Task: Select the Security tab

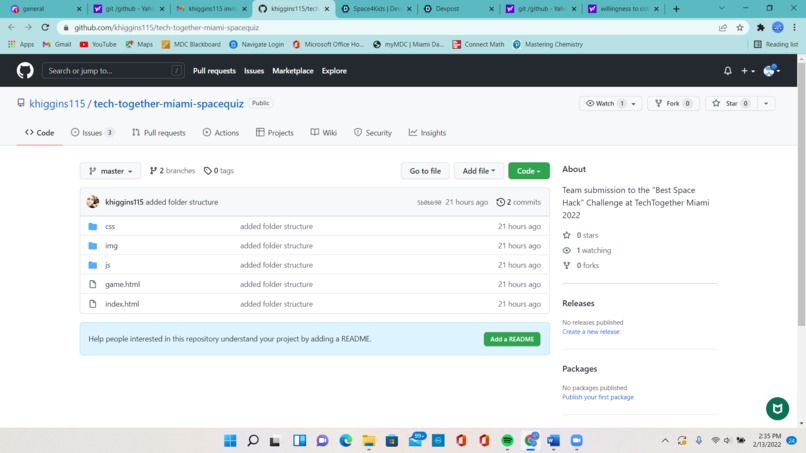Action: coord(373,133)
